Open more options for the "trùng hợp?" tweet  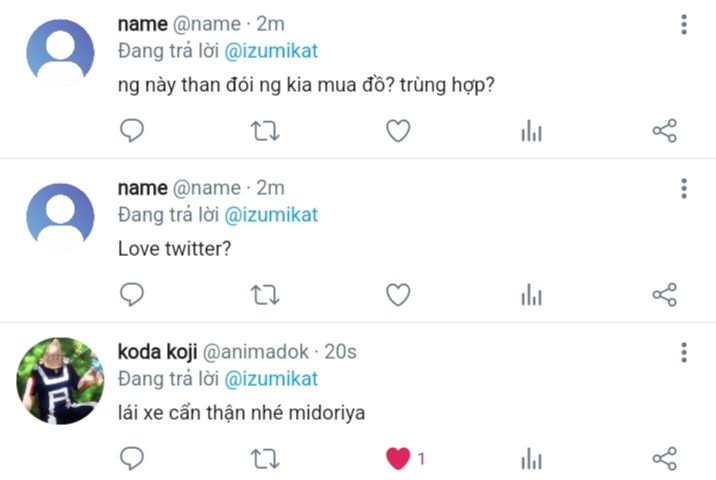684,24
